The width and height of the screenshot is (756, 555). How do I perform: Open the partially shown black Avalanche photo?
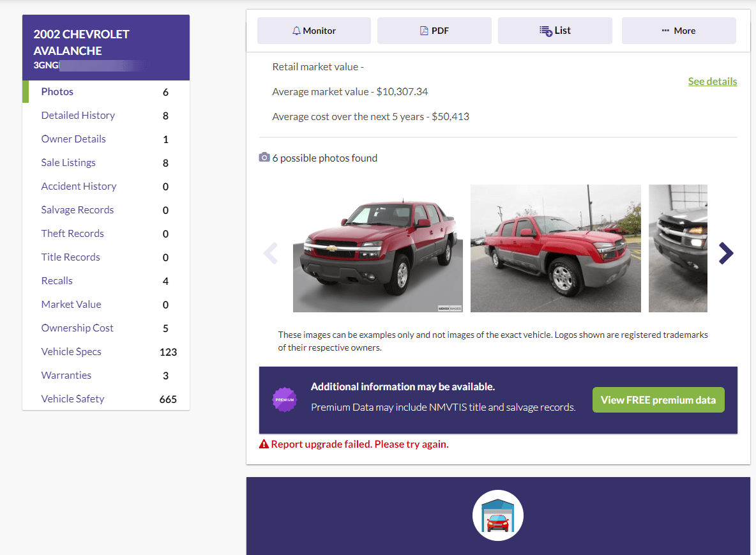(678, 248)
